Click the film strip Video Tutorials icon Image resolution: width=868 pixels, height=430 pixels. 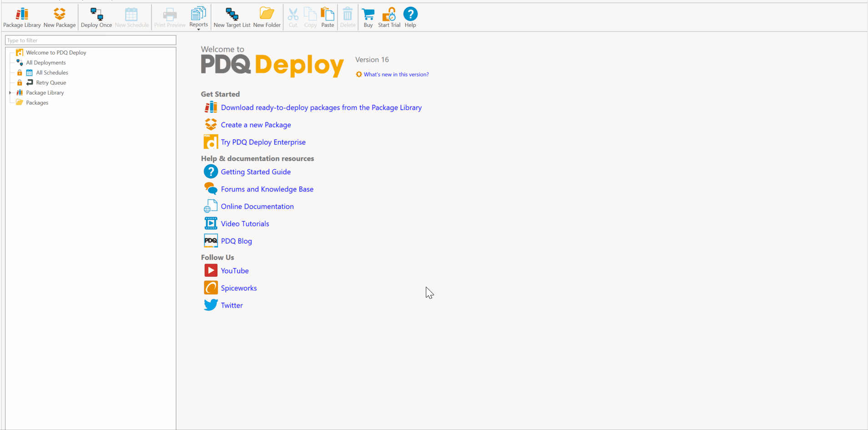pyautogui.click(x=211, y=223)
